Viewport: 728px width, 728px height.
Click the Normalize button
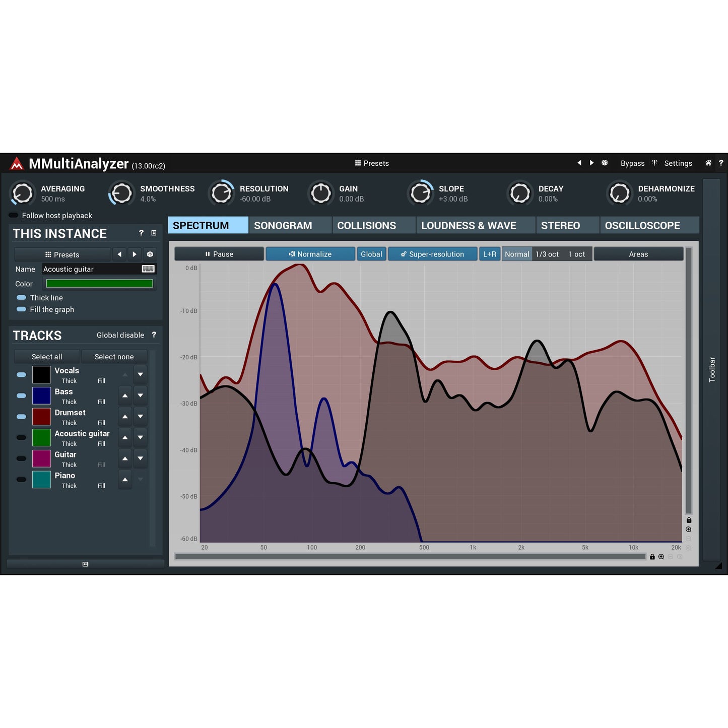(310, 254)
